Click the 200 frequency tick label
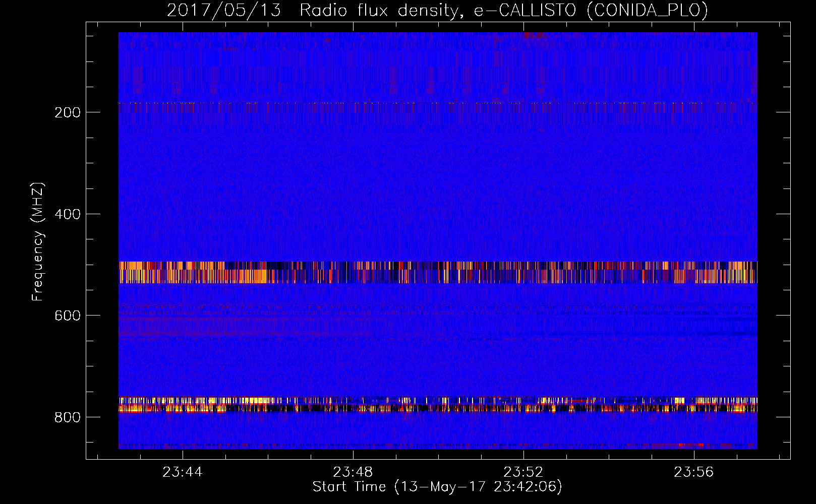 coord(68,112)
